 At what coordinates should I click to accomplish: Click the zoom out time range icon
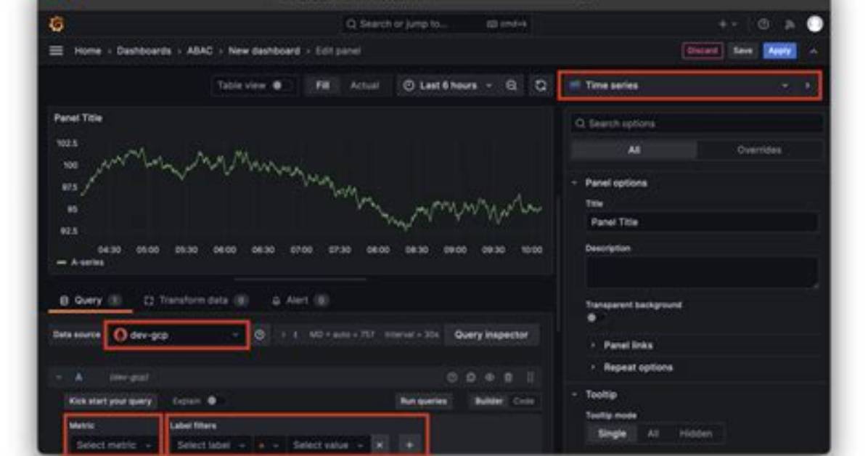(512, 86)
